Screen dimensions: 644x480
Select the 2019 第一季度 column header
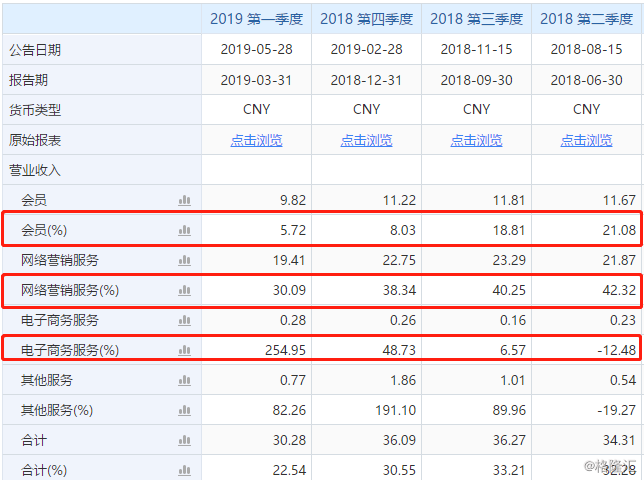pyautogui.click(x=256, y=19)
